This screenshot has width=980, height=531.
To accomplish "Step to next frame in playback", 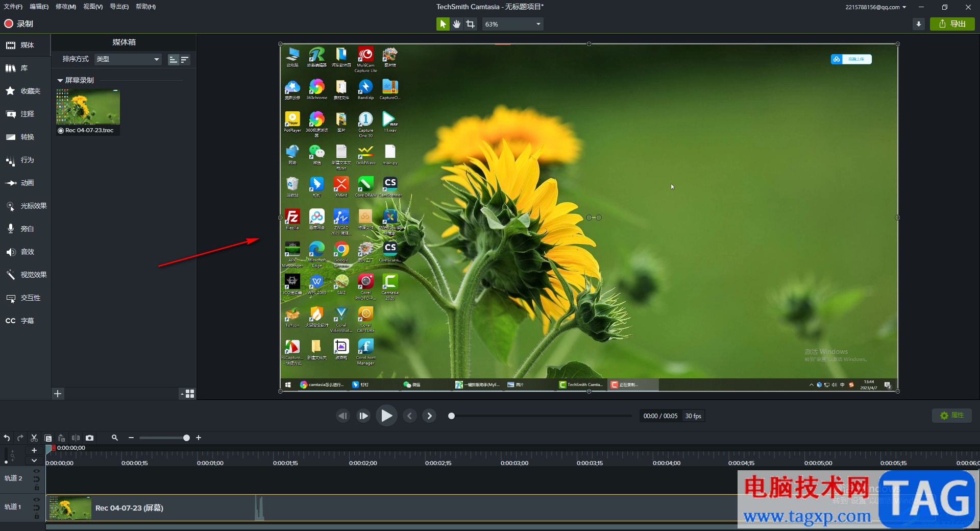I will pyautogui.click(x=363, y=416).
